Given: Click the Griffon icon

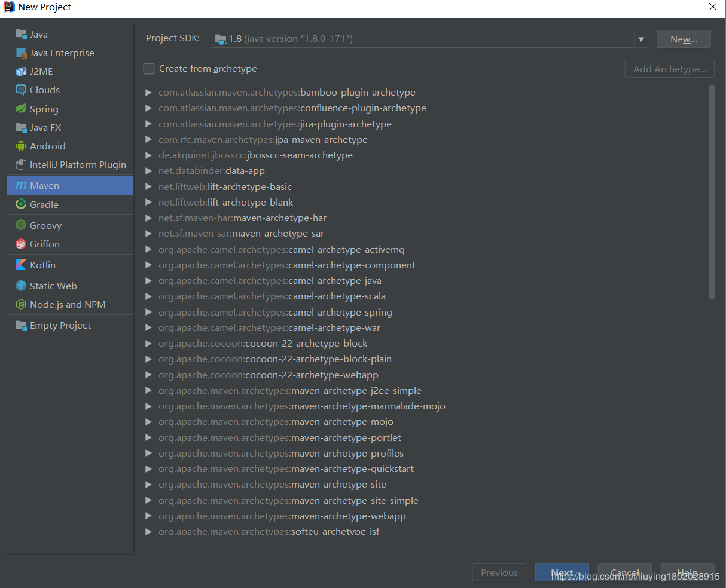Looking at the screenshot, I should point(21,244).
